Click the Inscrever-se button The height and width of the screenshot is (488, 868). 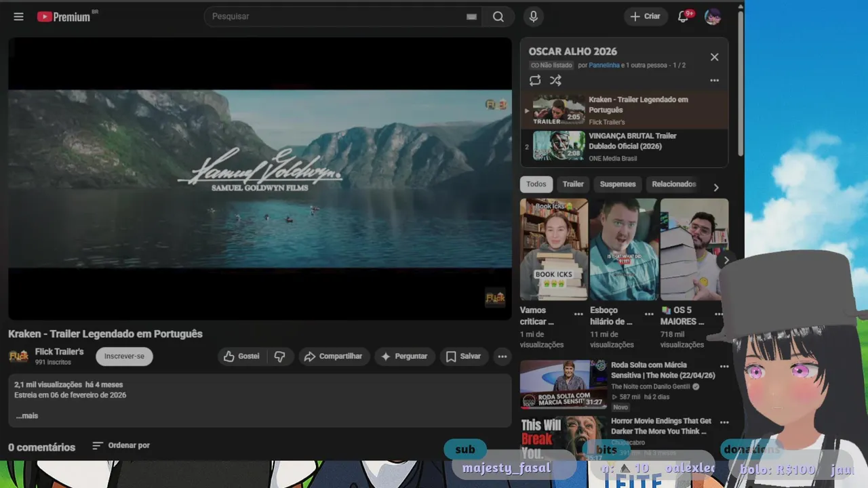(x=124, y=357)
